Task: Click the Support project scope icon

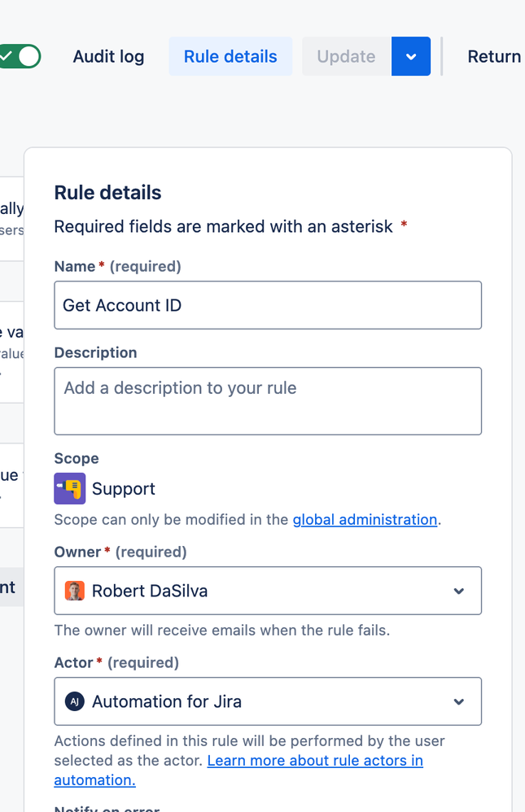Action: (x=70, y=489)
